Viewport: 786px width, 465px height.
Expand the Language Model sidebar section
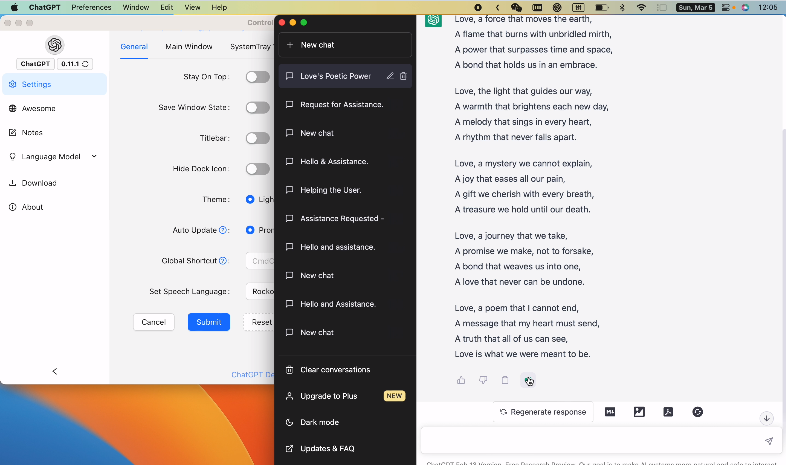(x=54, y=156)
